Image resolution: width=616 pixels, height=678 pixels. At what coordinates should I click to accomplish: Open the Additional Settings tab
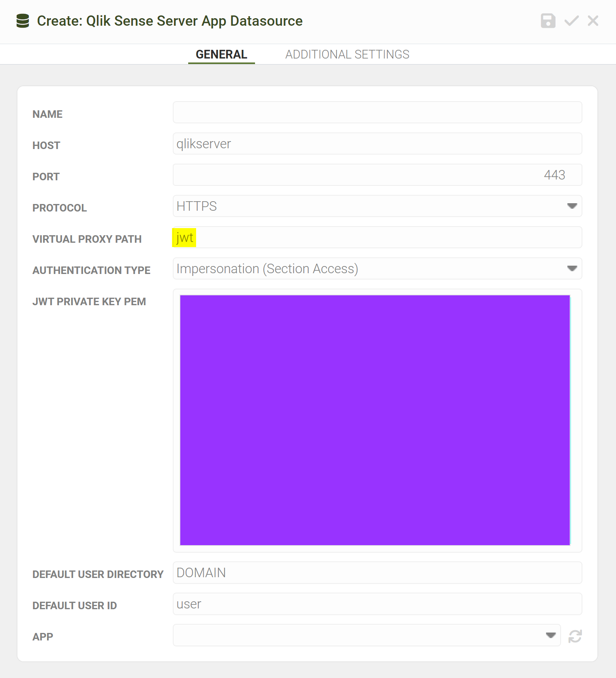tap(347, 54)
